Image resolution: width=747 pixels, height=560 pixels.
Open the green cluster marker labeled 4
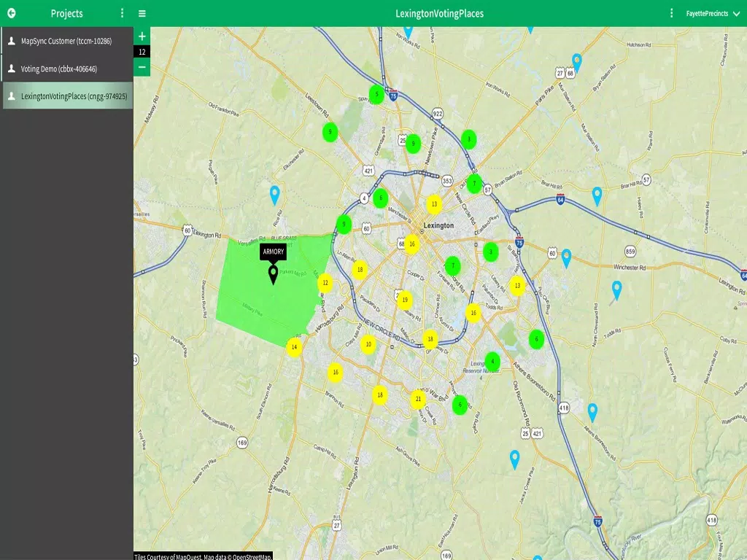[x=492, y=362]
